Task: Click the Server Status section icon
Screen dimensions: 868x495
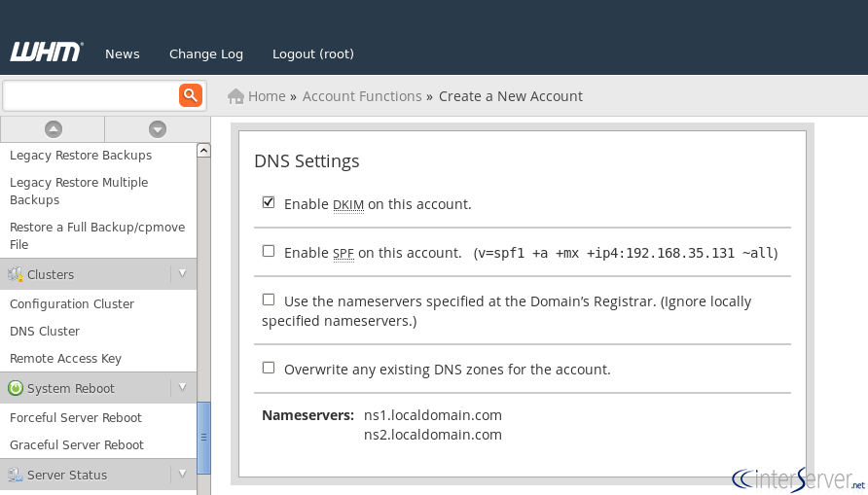Action: coord(16,475)
